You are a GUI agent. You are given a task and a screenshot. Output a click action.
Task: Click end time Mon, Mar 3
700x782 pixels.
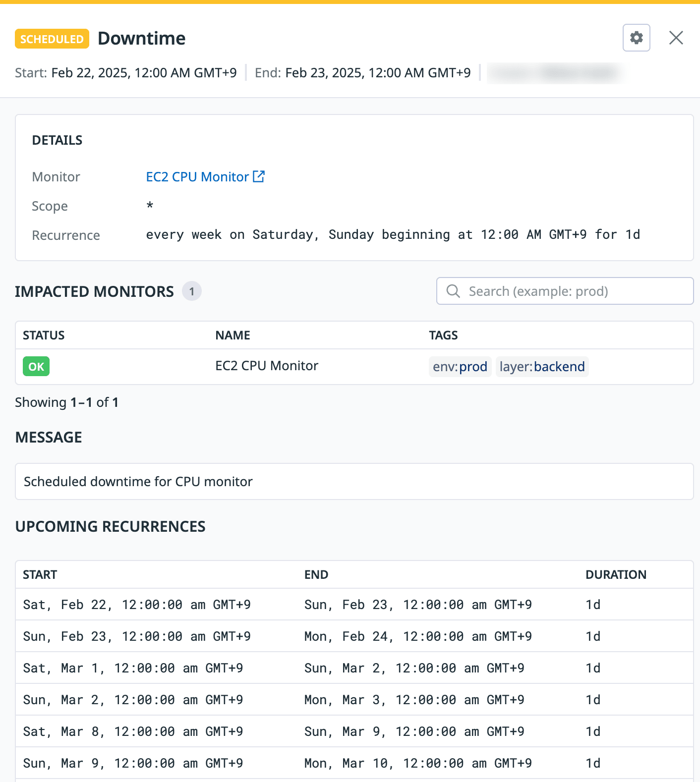point(414,700)
